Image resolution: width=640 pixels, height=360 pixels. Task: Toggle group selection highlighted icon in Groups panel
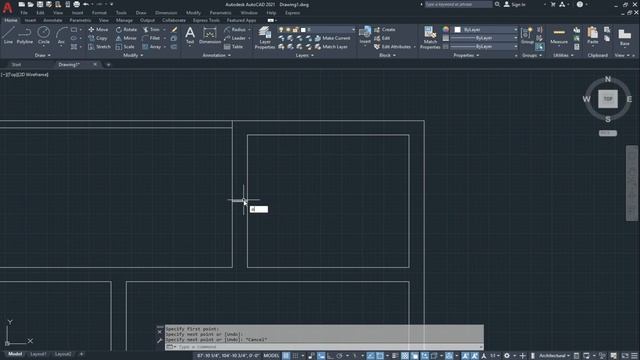click(x=540, y=47)
